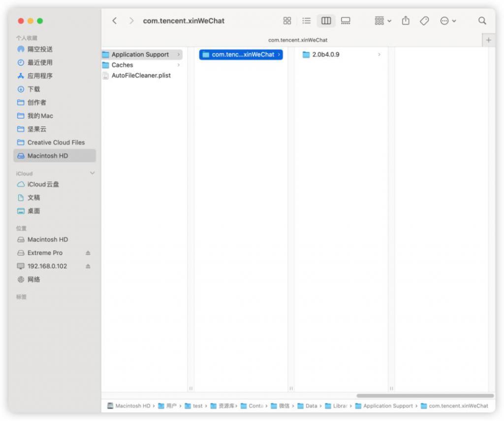The image size is (504, 421).
Task: Collapse the iCloud sidebar section
Action: (92, 174)
